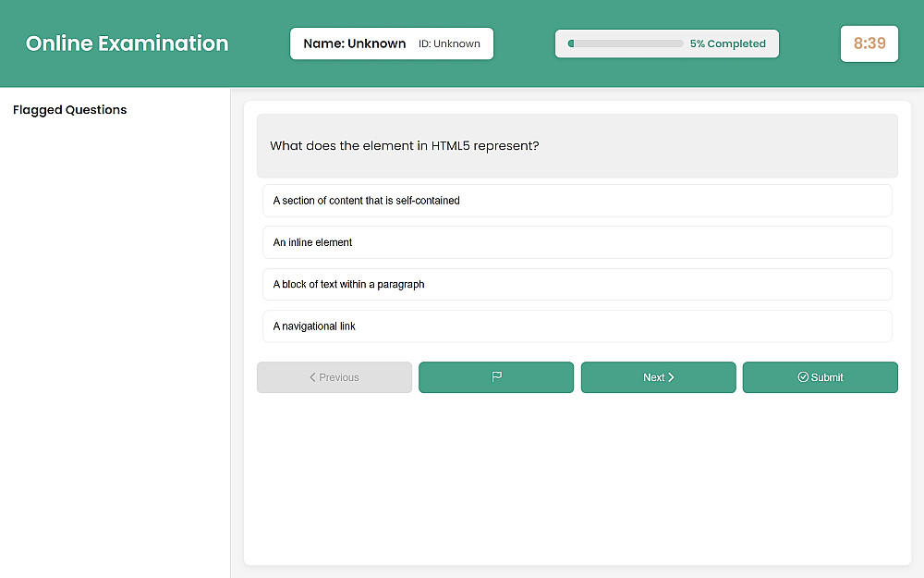Viewport: 924px width, 578px height.
Task: Click the exam progress bar
Action: point(626,43)
